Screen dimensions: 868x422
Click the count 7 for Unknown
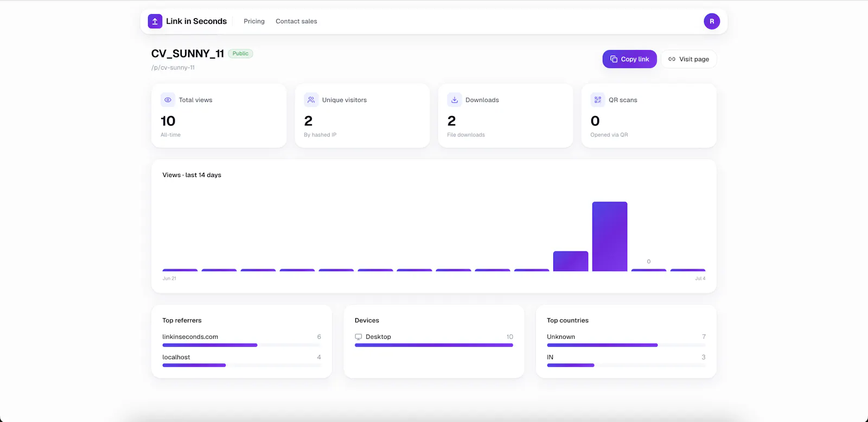pyautogui.click(x=704, y=337)
